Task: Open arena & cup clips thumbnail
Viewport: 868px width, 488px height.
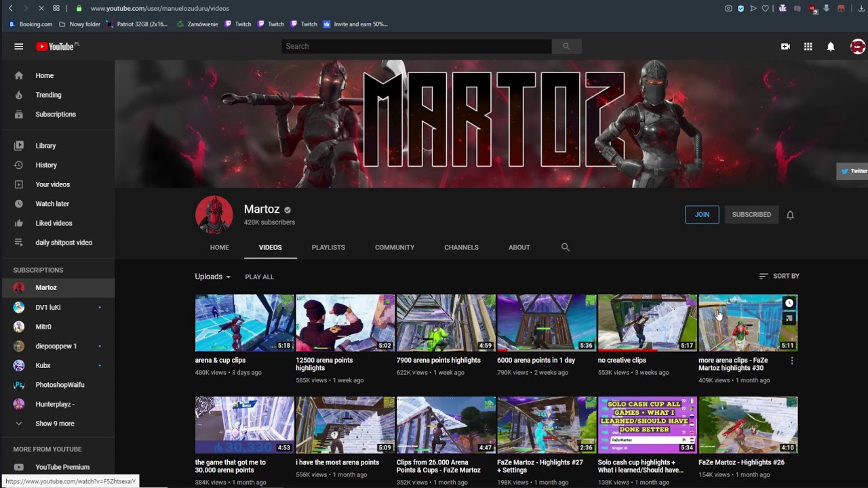Action: point(245,323)
